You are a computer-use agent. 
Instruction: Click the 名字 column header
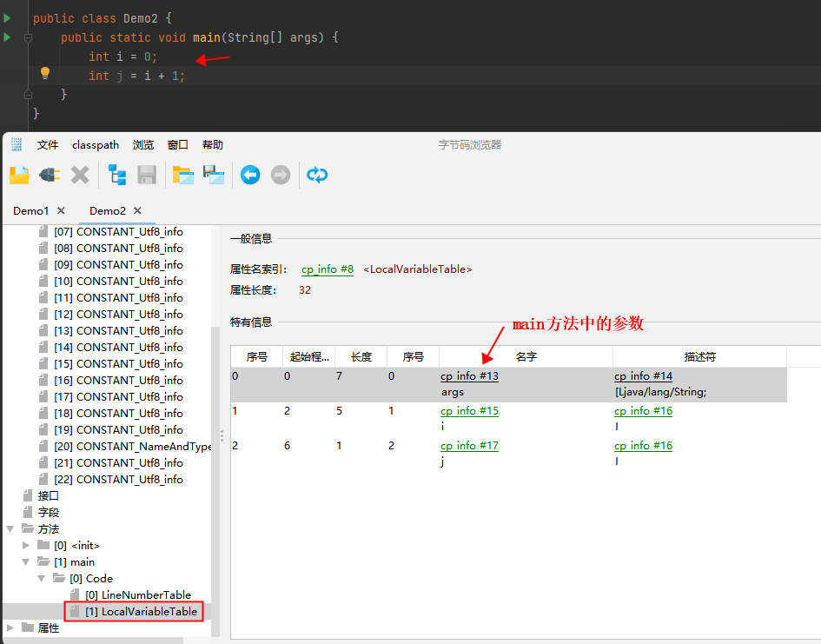pos(526,357)
